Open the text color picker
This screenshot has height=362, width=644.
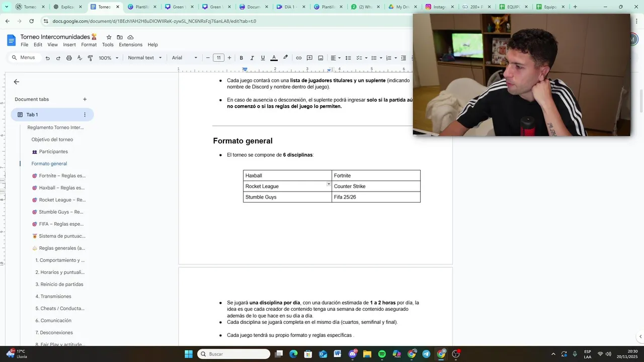click(274, 58)
